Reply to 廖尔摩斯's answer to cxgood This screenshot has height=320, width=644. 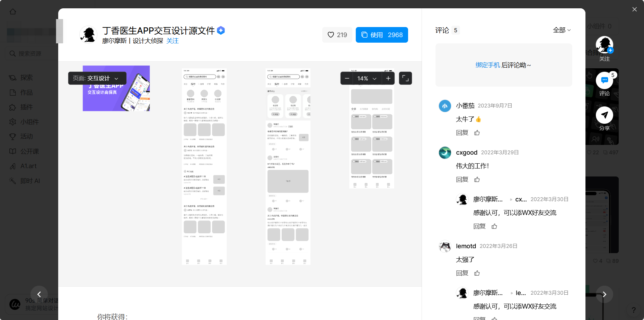pyautogui.click(x=479, y=226)
